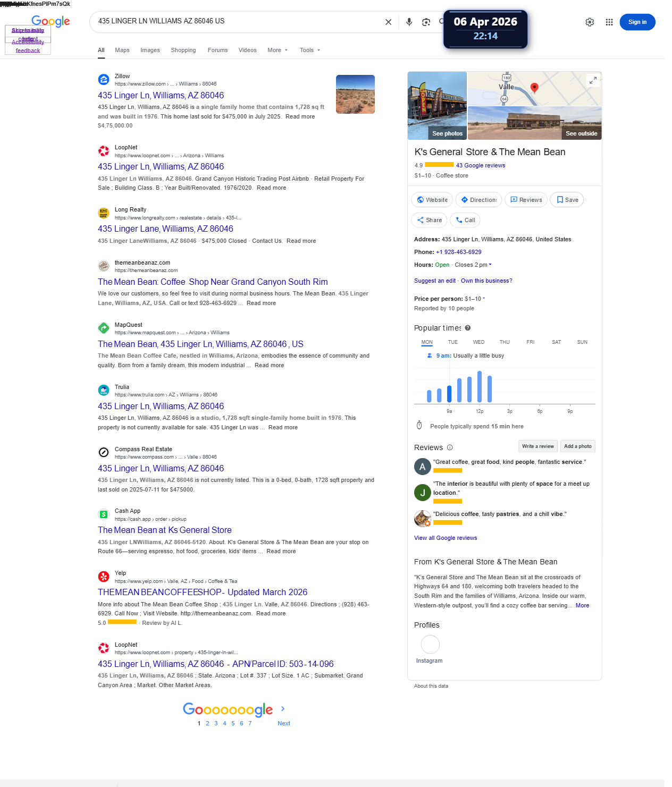Image resolution: width=672 pixels, height=787 pixels.
Task: Click the Share button
Action: [x=429, y=220]
